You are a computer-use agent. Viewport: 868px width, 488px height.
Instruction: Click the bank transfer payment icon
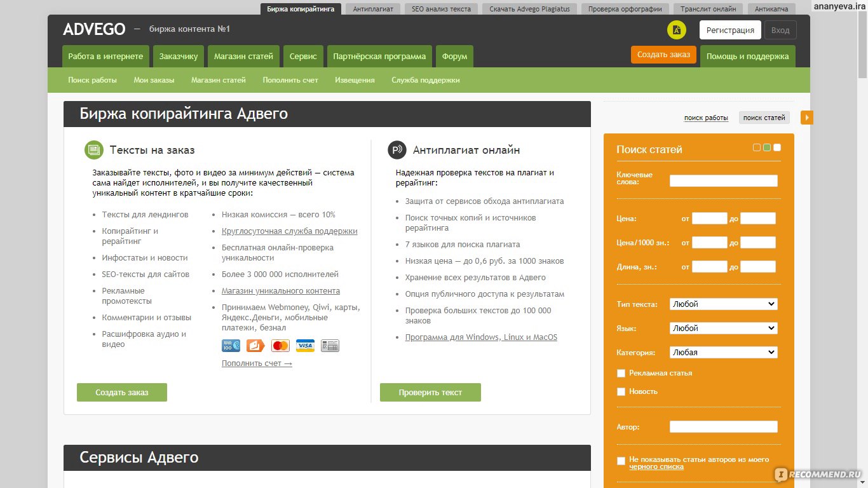tap(330, 346)
